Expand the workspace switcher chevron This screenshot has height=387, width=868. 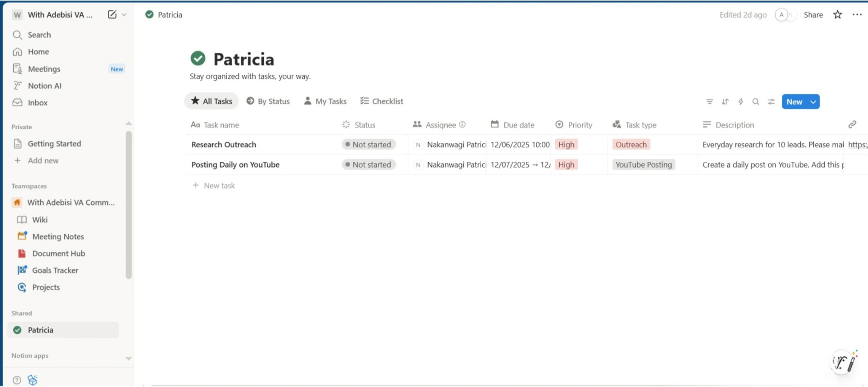coord(124,15)
